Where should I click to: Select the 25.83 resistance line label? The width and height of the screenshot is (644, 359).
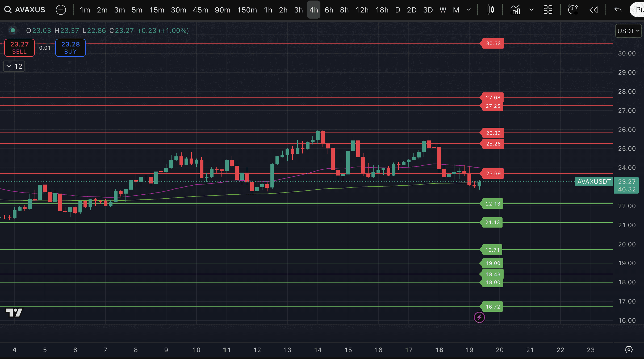492,133
